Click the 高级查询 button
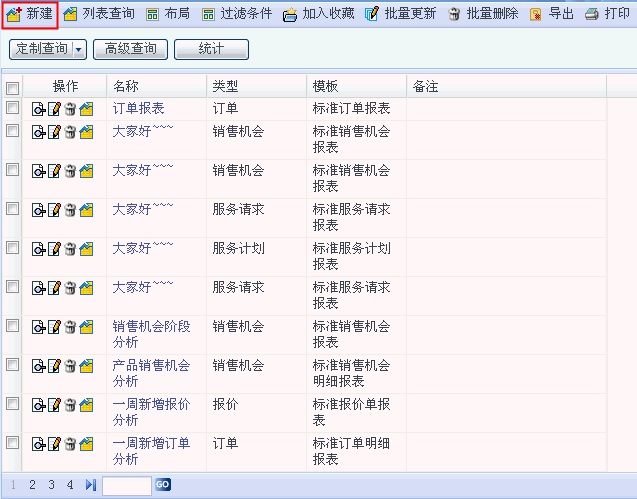The height and width of the screenshot is (499, 637). point(130,49)
